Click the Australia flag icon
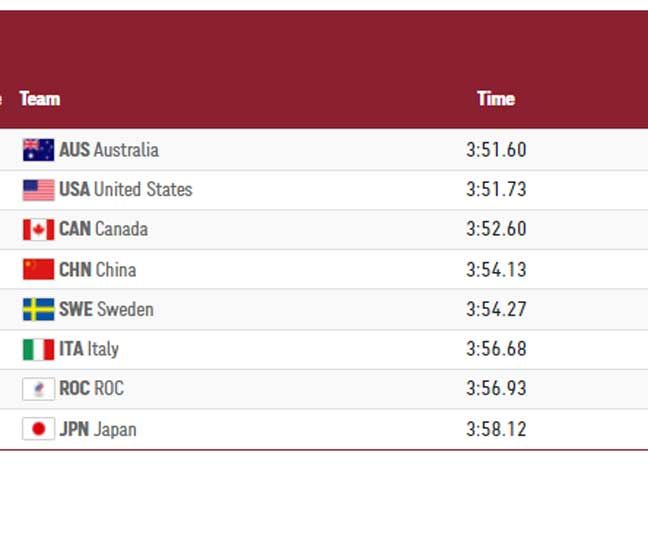Viewport: 648px width, 534px height. [x=38, y=150]
